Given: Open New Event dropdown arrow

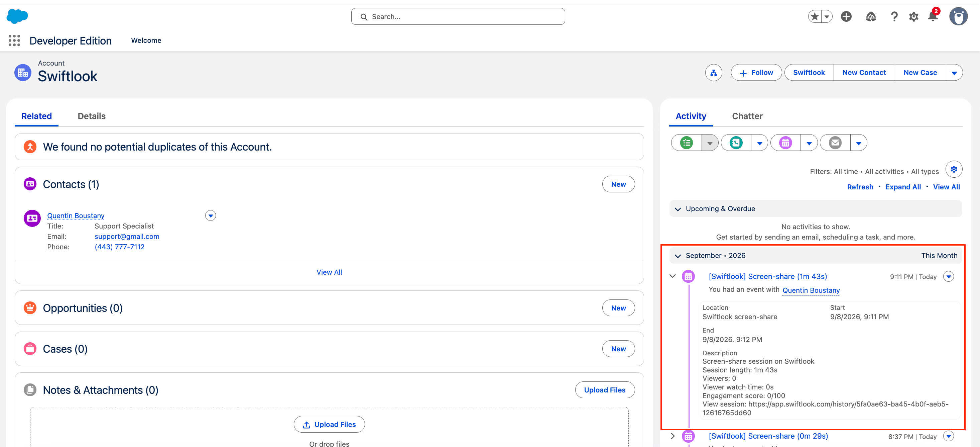Looking at the screenshot, I should (809, 143).
